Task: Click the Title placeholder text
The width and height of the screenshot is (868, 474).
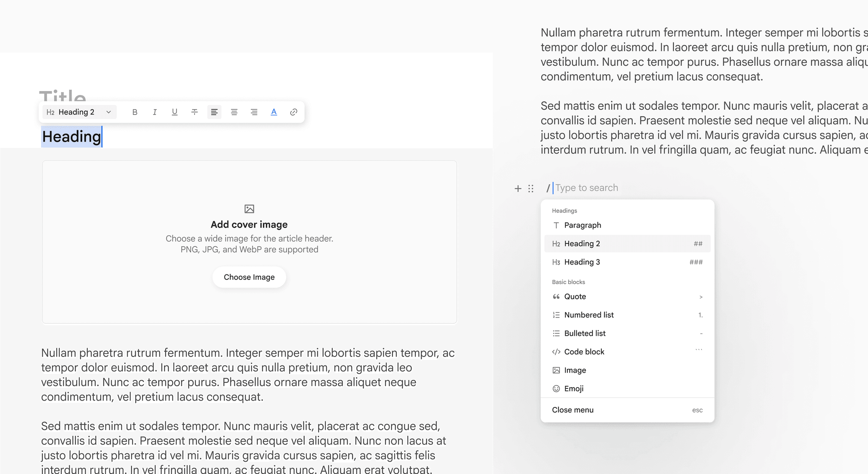Action: coord(63,96)
